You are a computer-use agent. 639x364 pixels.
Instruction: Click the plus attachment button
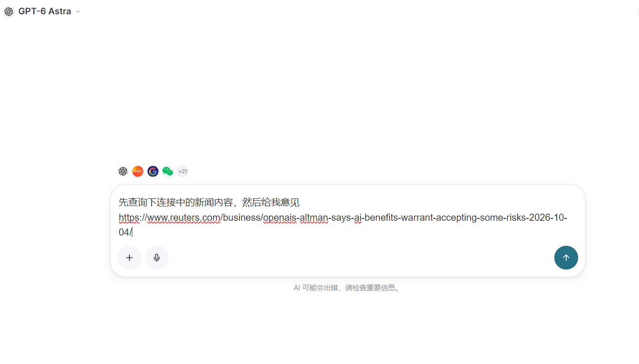[x=129, y=258]
